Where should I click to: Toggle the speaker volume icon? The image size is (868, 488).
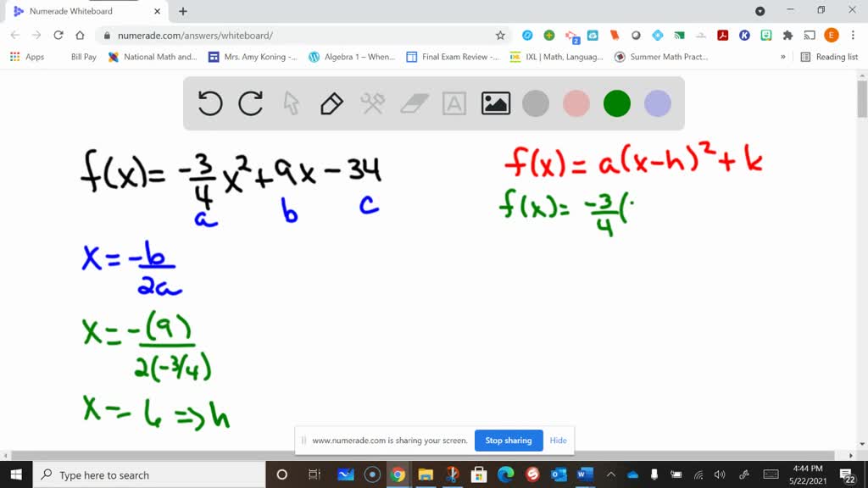click(x=720, y=474)
